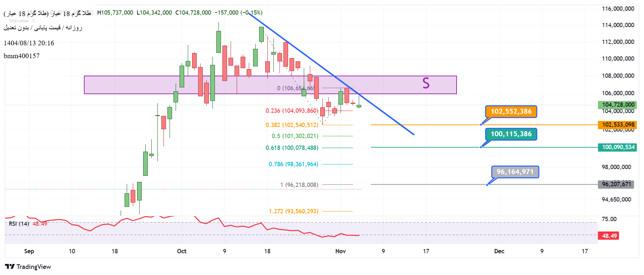Screen dimensions: 644x275
Task: Click the Dec label on time axis
Action: click(x=499, y=251)
